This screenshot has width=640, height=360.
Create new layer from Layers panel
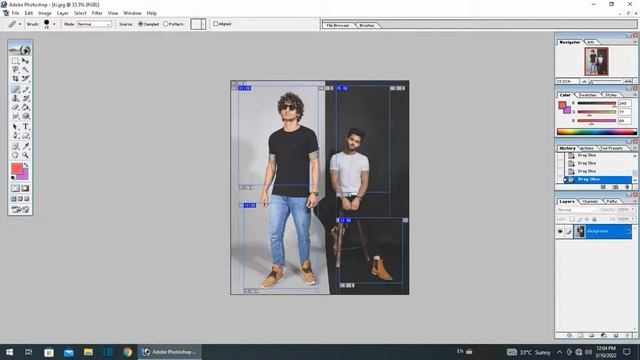(x=616, y=335)
